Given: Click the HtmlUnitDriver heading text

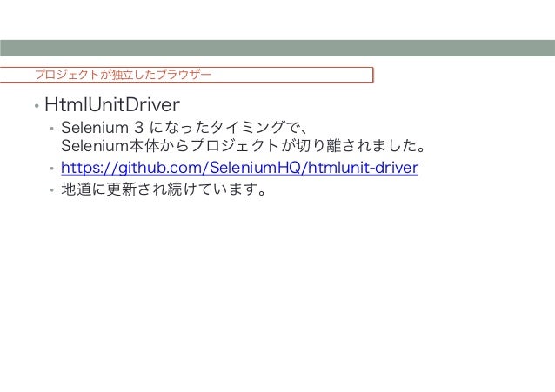Looking at the screenshot, I should (x=112, y=104).
